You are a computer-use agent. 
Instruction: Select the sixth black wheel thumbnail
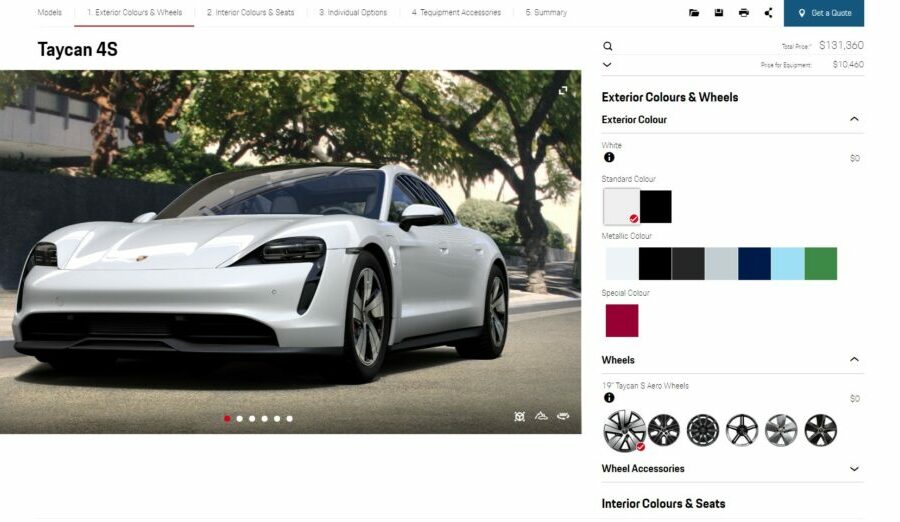[x=820, y=430]
